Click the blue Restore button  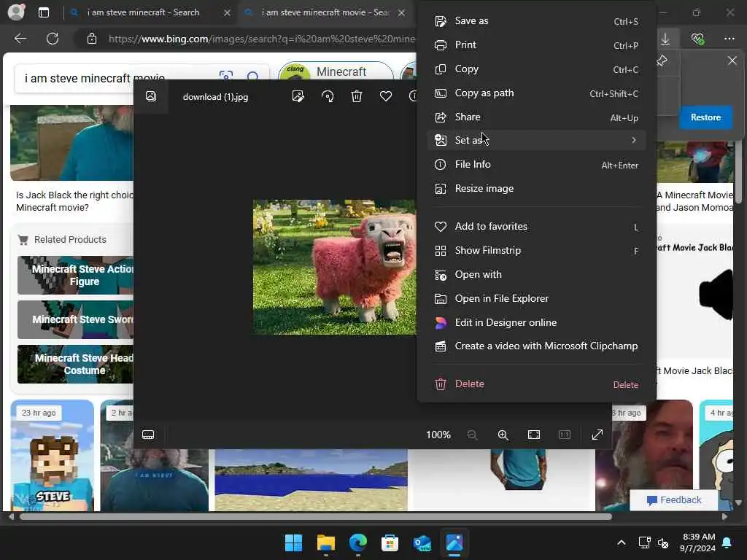tap(705, 117)
